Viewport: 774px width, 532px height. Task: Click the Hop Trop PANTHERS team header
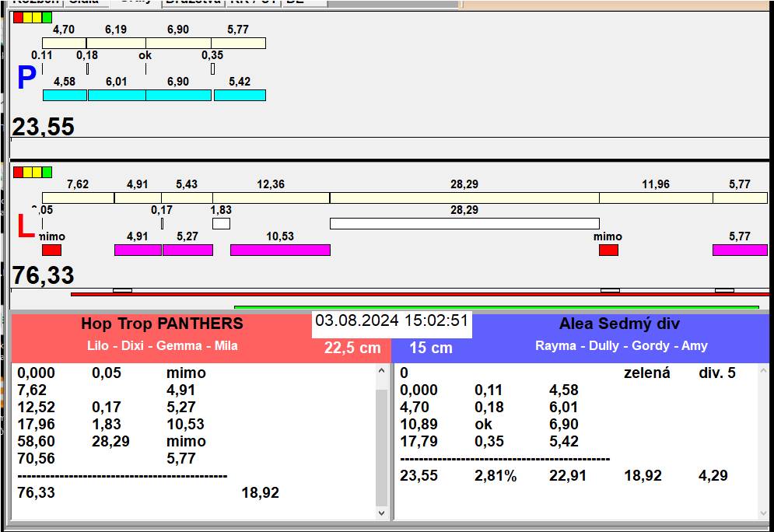pyautogui.click(x=162, y=324)
